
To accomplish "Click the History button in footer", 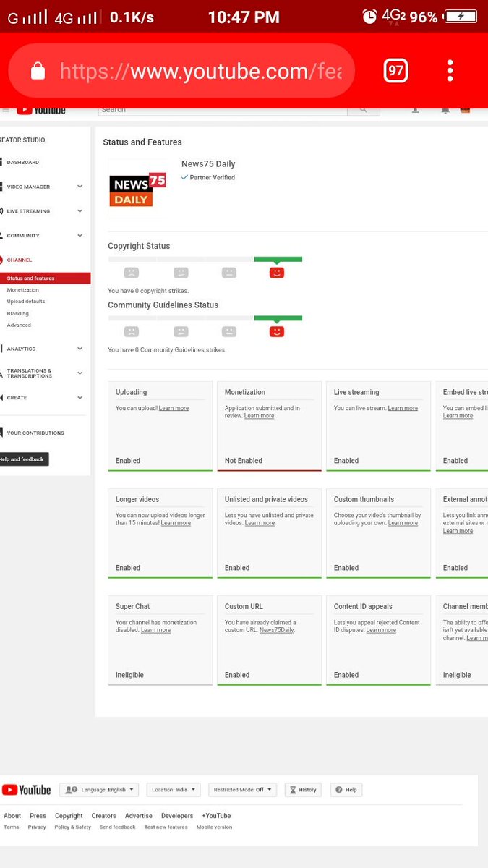I will point(303,790).
